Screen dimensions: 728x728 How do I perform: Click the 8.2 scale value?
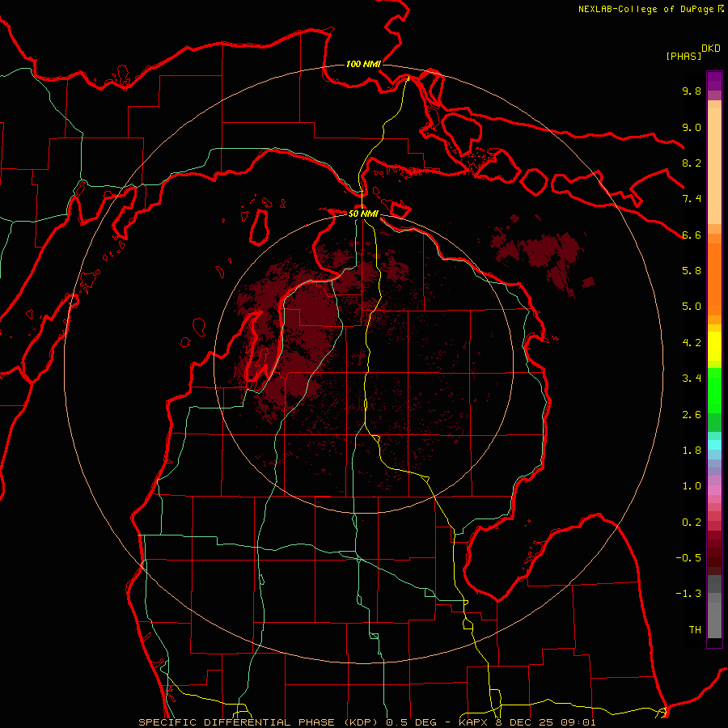coord(692,163)
